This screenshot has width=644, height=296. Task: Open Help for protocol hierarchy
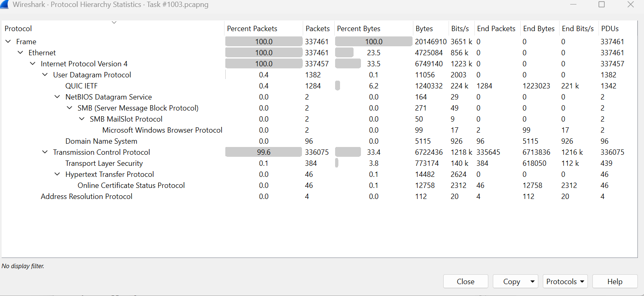615,282
